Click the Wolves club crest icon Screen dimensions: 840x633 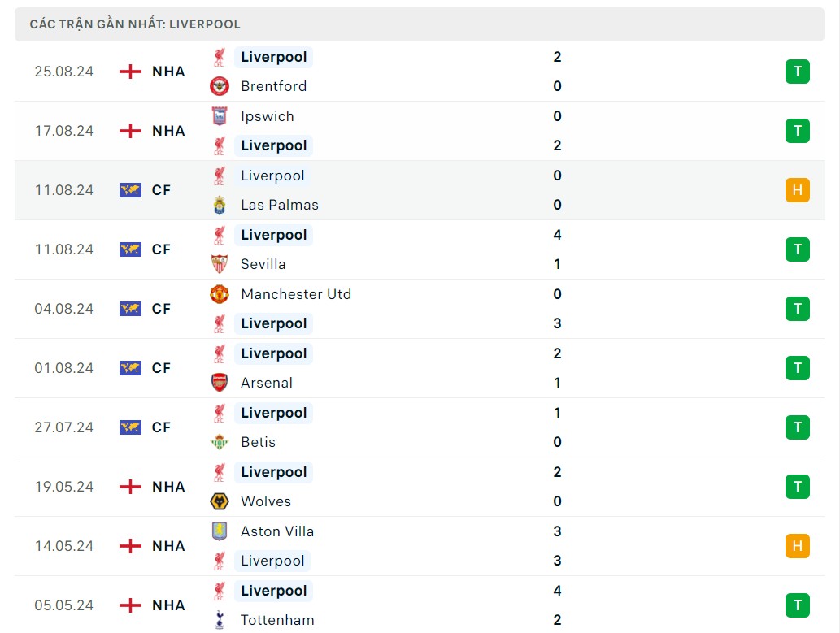[x=220, y=501]
